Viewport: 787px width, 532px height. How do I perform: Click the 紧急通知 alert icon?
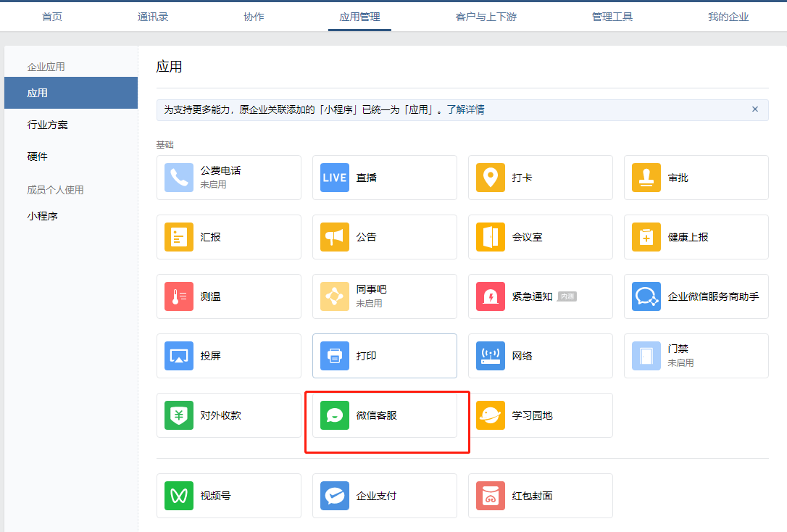[491, 296]
